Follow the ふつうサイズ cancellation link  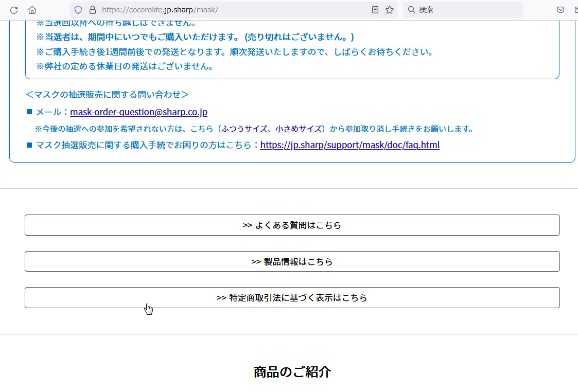(x=244, y=129)
